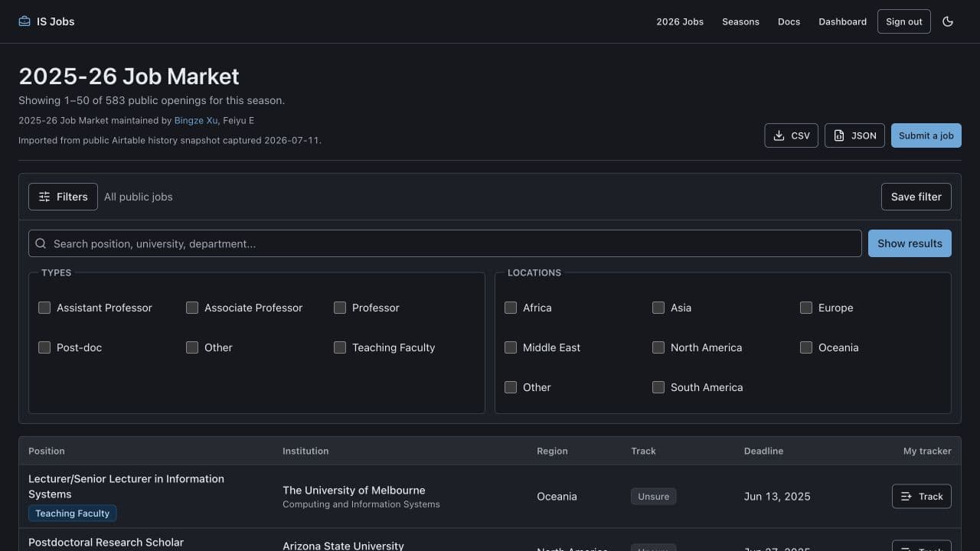Viewport: 980px width, 551px height.
Task: Click the Show results button
Action: pyautogui.click(x=910, y=243)
